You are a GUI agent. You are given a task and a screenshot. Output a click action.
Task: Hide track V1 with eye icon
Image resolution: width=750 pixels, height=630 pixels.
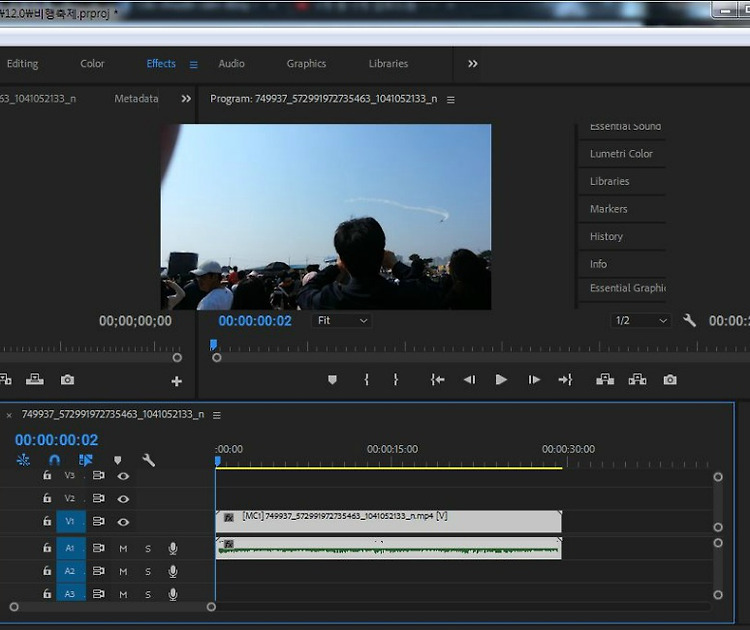pyautogui.click(x=123, y=522)
